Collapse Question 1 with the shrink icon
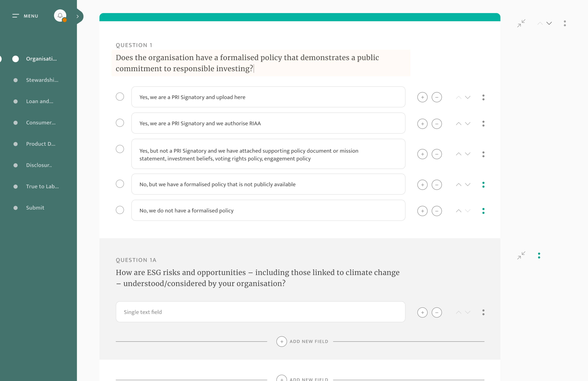This screenshot has width=588, height=381. (x=521, y=23)
